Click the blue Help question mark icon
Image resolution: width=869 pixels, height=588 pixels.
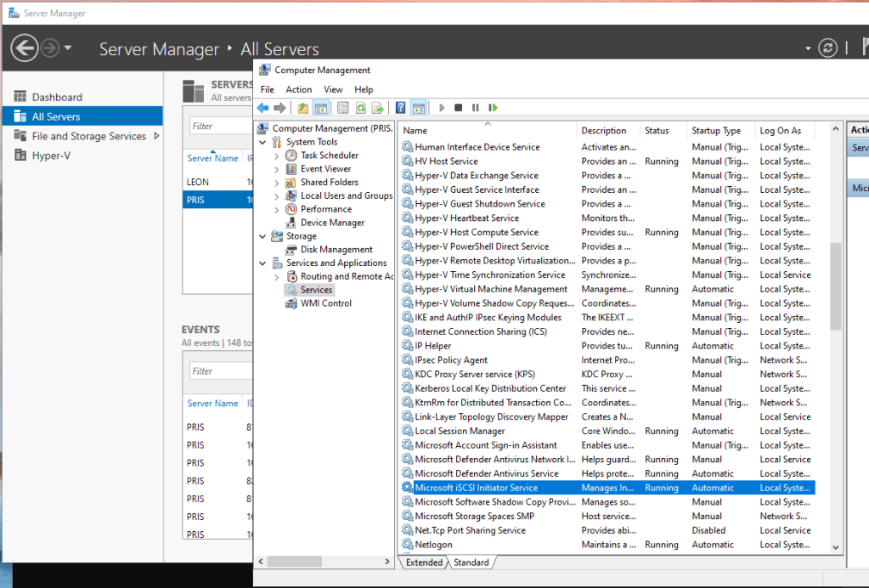point(400,108)
